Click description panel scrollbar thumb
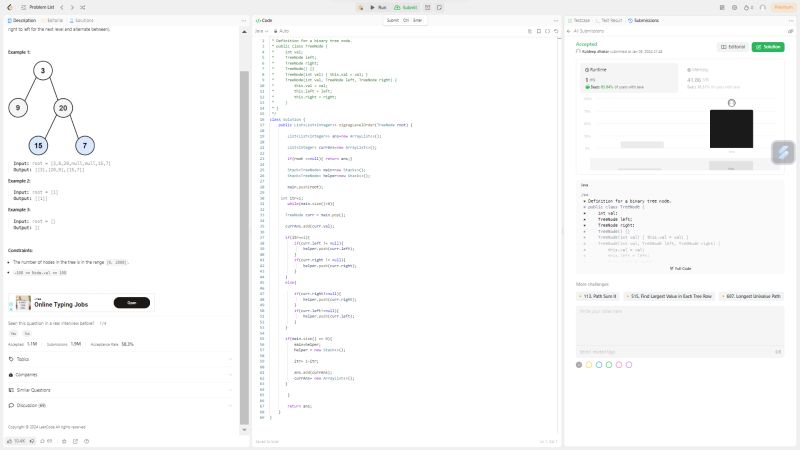The width and height of the screenshot is (800, 450). pyautogui.click(x=244, y=247)
